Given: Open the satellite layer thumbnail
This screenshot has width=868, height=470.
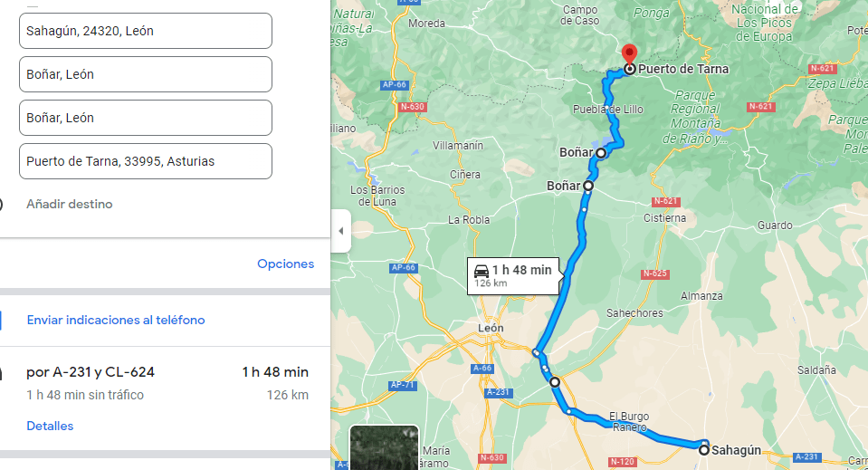Looking at the screenshot, I should point(384,447).
